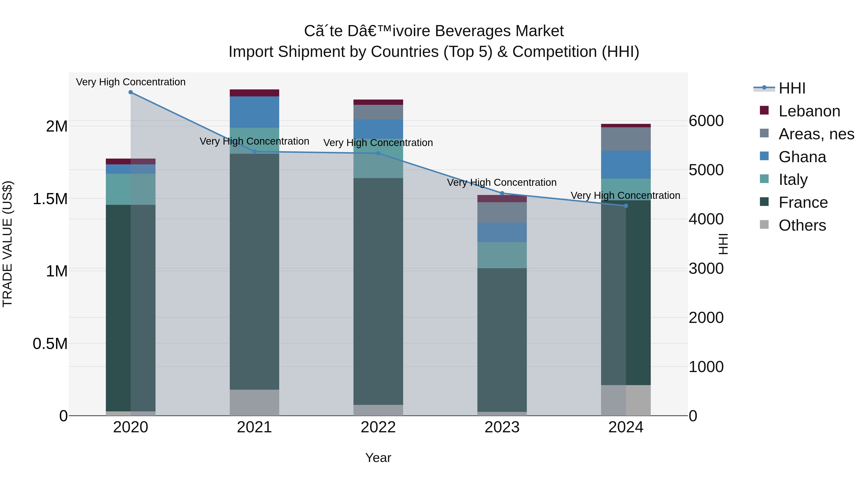Click the 1M left axis tick label

coord(57,271)
